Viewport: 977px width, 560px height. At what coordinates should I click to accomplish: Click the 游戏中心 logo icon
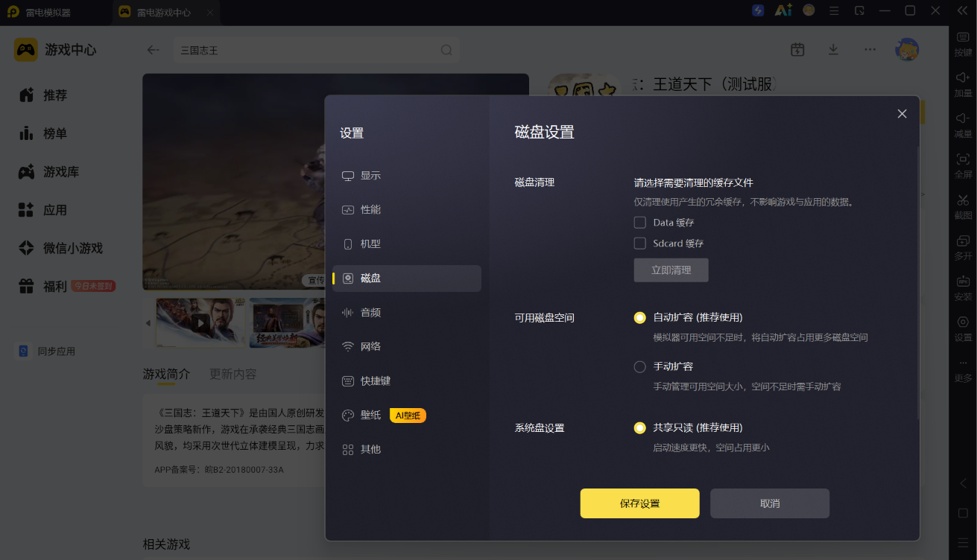[x=26, y=50]
